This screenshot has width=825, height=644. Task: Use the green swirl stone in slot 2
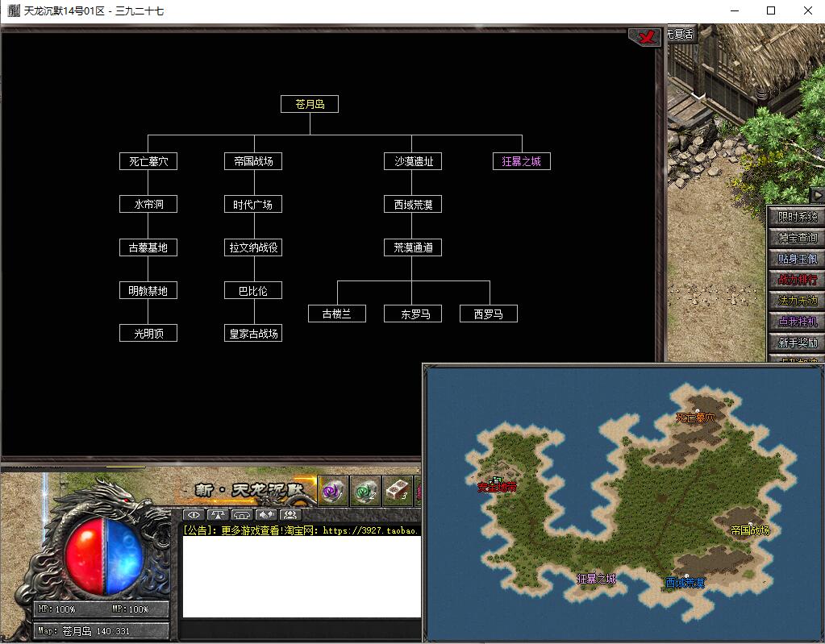365,490
